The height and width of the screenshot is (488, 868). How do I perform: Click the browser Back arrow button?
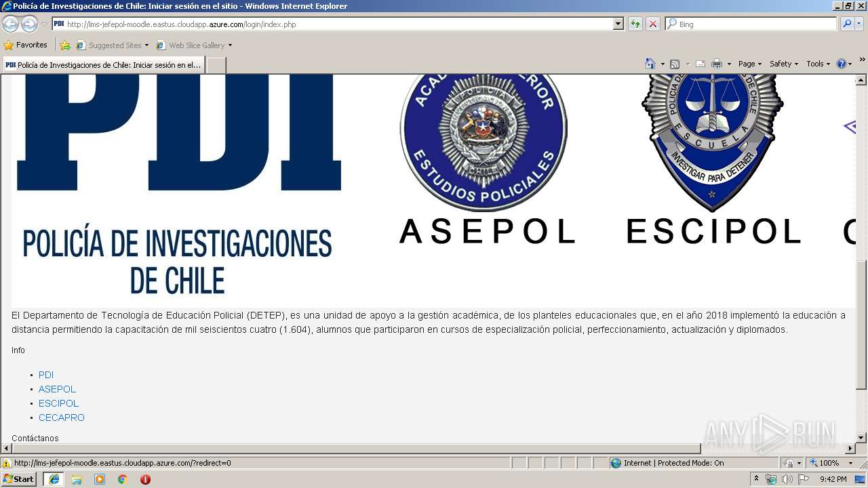coord(10,24)
